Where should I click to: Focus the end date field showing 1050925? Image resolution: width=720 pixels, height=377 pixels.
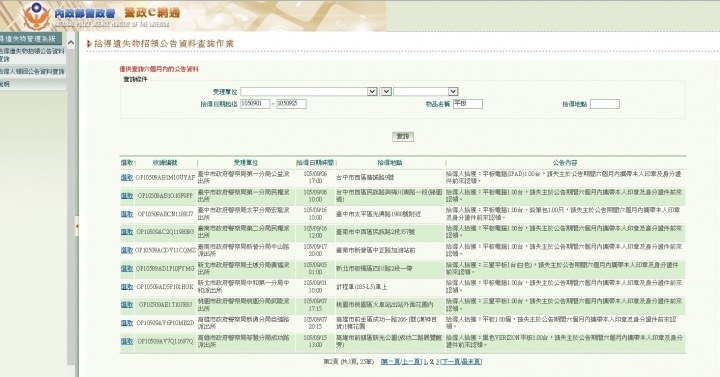tap(292, 104)
